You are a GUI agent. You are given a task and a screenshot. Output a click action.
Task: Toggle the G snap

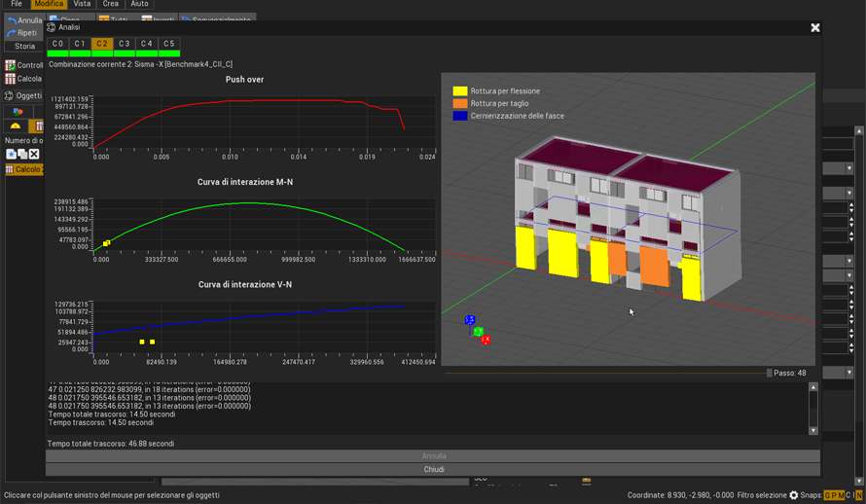827,495
